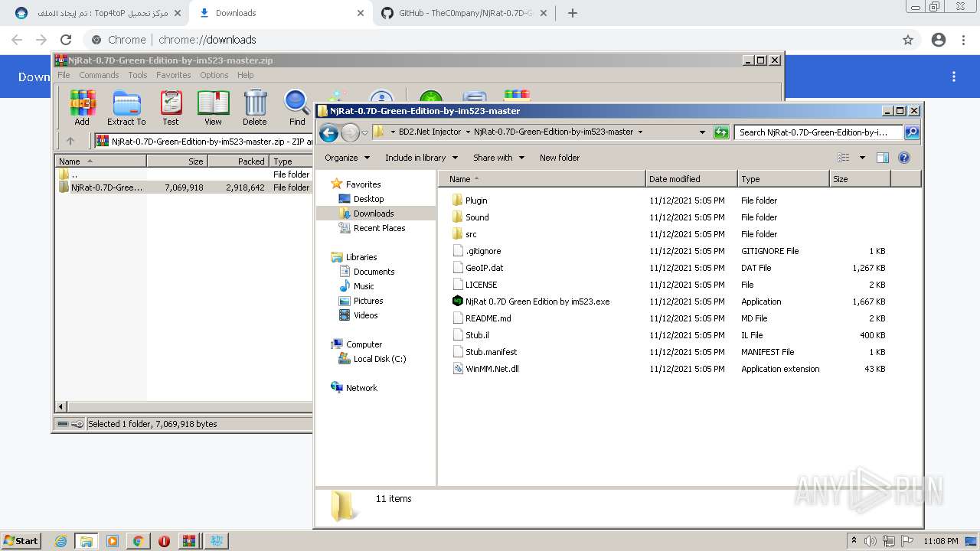Viewport: 980px width, 551px height.
Task: Select the NjRat-0.7D-Gree... folder row in WinRAR
Action: 184,187
